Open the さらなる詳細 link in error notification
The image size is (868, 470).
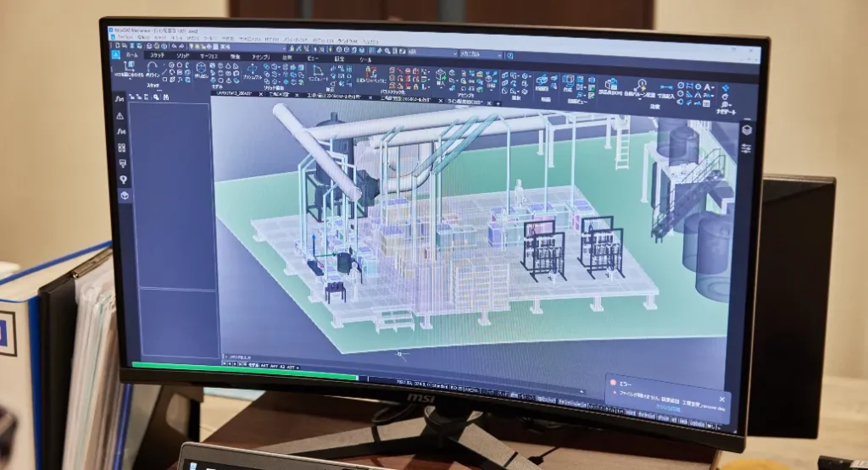pos(668,410)
